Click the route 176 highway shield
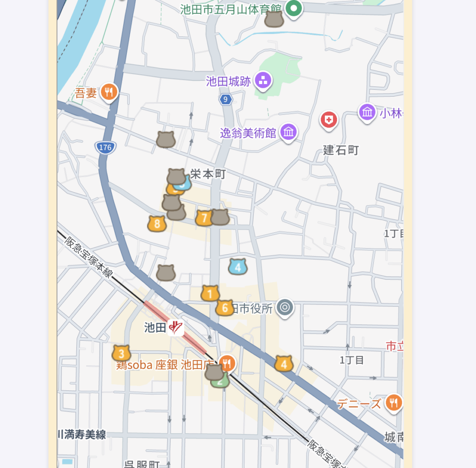 105,147
